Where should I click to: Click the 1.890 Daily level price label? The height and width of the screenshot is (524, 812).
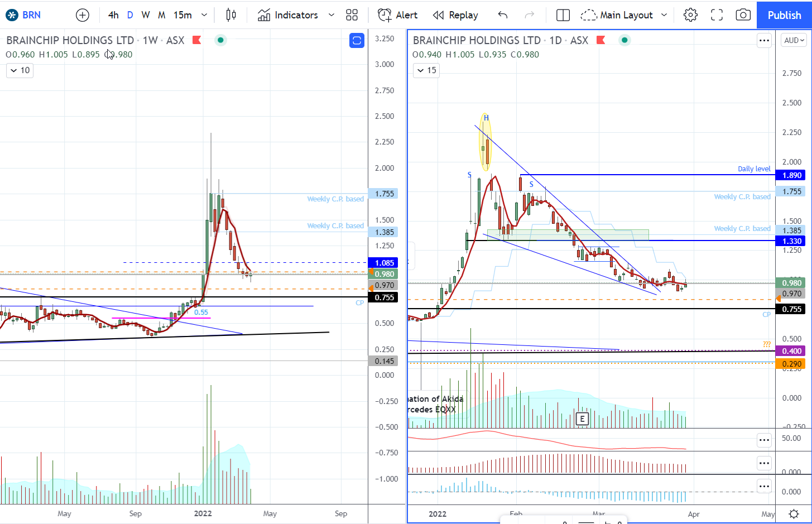pos(791,175)
